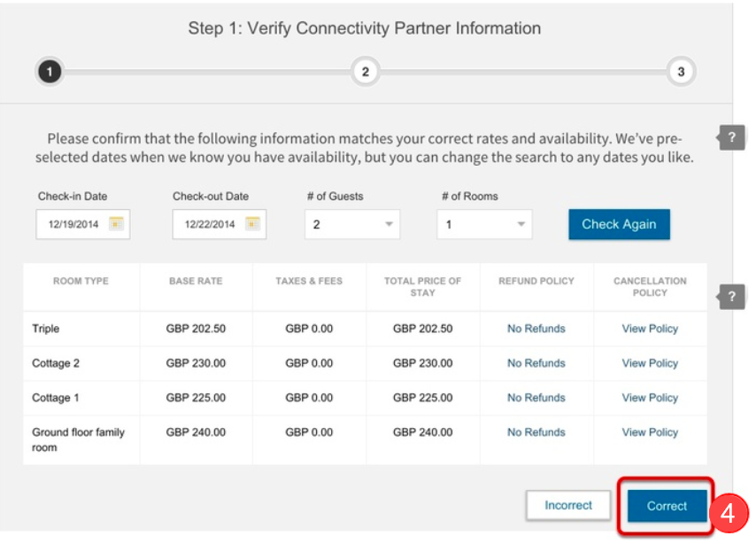View Policy for Ground floor family room

(x=650, y=432)
